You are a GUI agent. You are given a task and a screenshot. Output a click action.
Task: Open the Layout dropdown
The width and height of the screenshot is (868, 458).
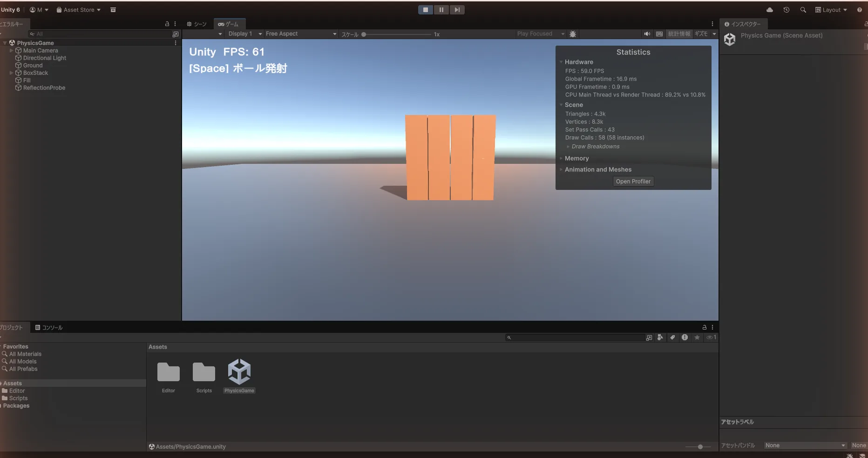(831, 10)
